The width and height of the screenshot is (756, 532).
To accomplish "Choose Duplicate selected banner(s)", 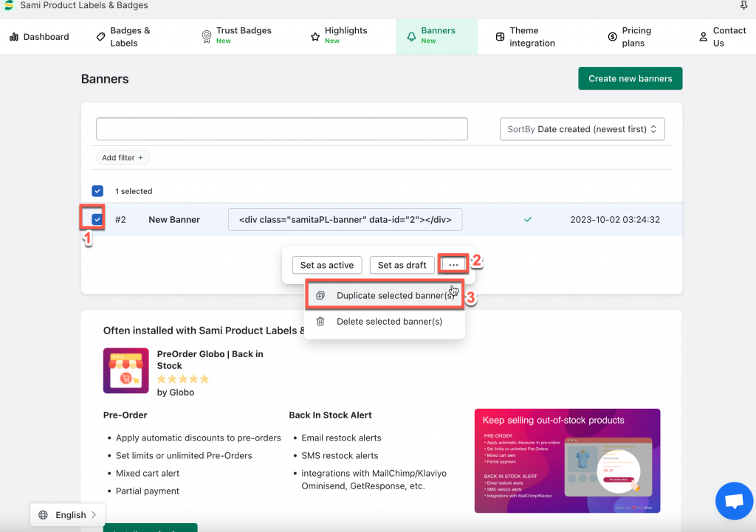I will pos(385,295).
